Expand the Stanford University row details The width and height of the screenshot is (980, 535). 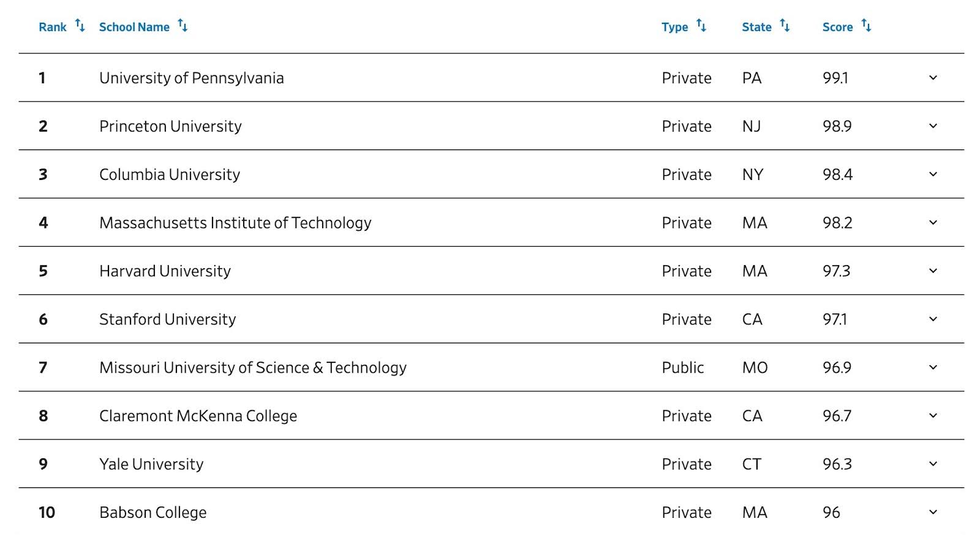point(933,319)
